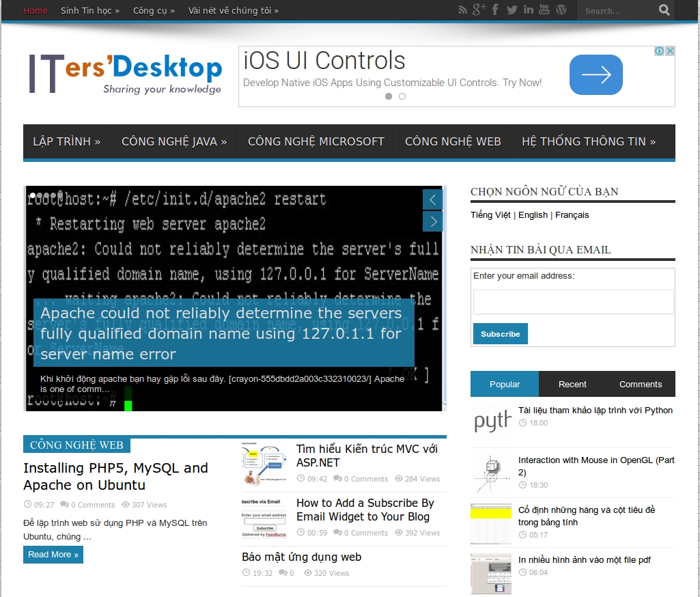Open the LinkedIn icon in header

(x=528, y=10)
